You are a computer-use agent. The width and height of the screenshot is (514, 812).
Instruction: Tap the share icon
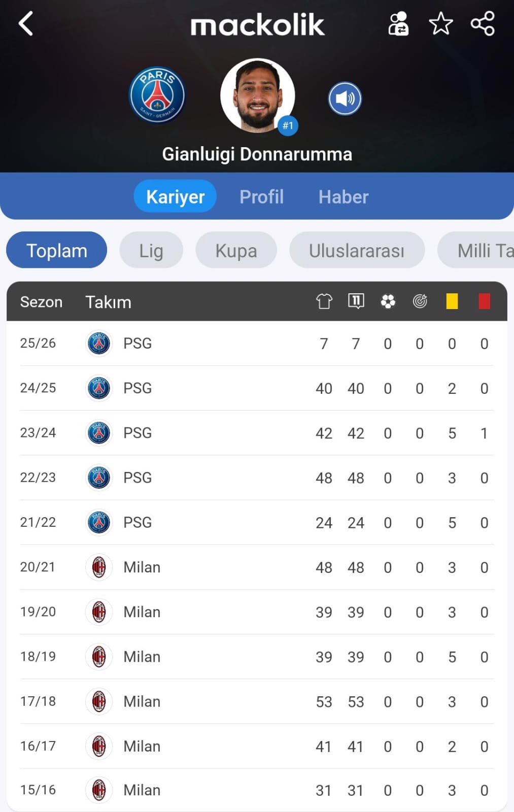483,24
